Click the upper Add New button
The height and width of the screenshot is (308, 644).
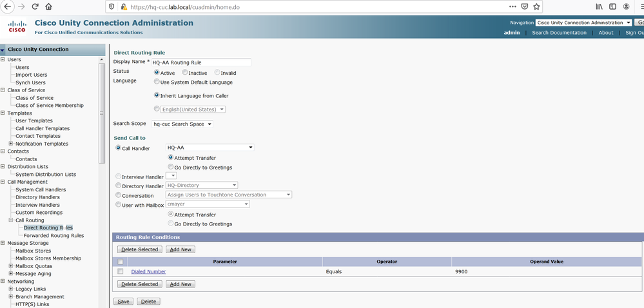click(x=181, y=249)
